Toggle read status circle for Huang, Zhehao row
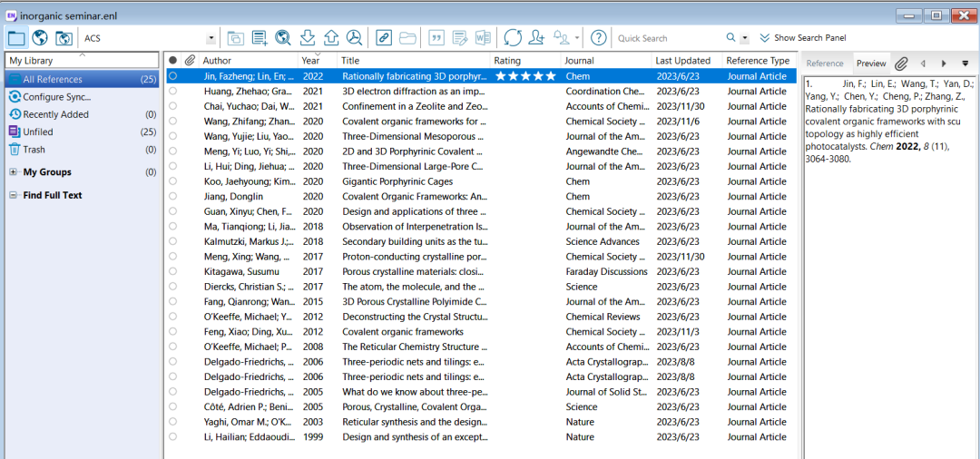The height and width of the screenshot is (459, 980). 173,91
